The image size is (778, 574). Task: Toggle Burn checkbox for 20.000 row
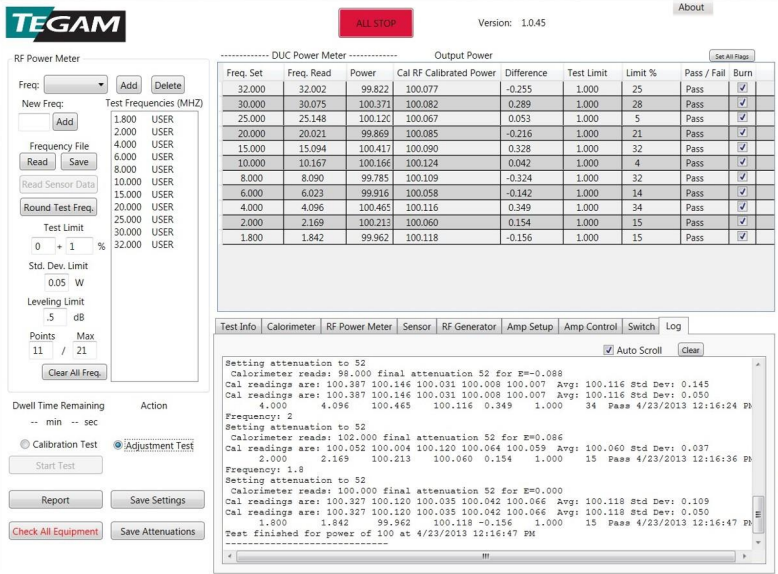pyautogui.click(x=742, y=132)
